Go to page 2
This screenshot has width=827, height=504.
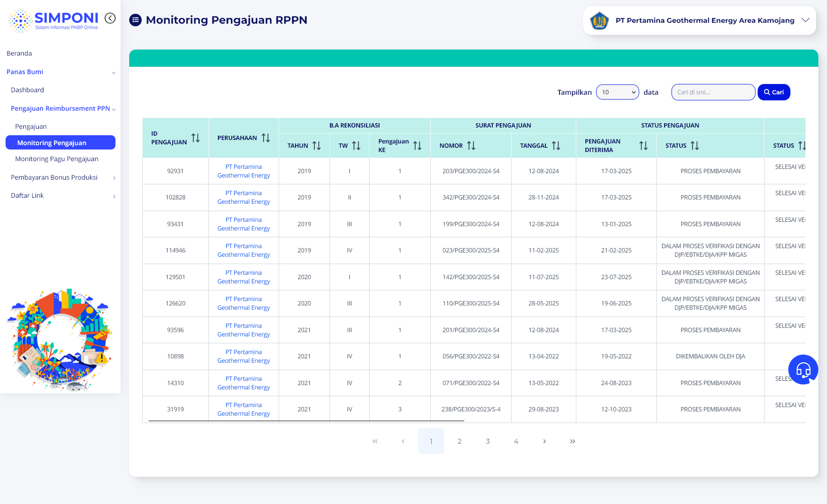(459, 441)
